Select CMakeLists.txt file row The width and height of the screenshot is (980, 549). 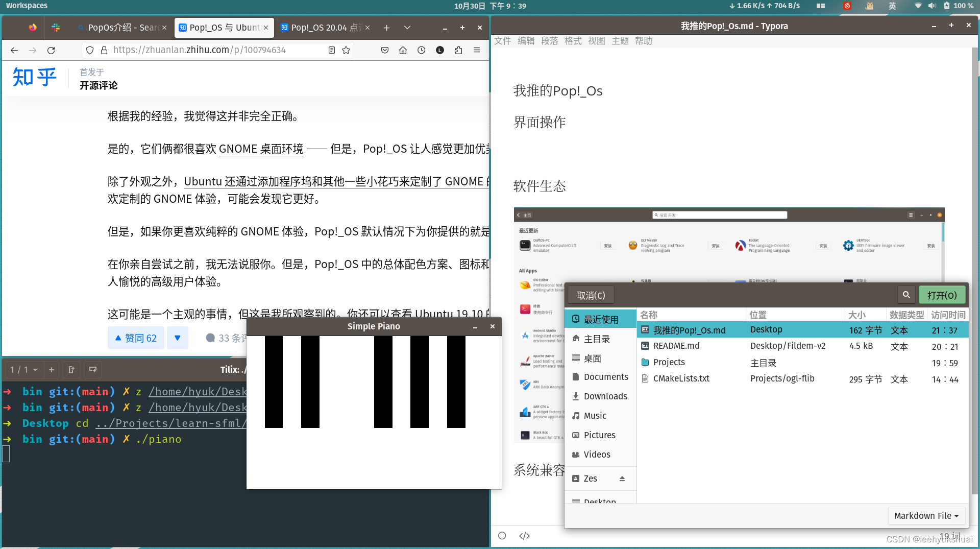(802, 379)
